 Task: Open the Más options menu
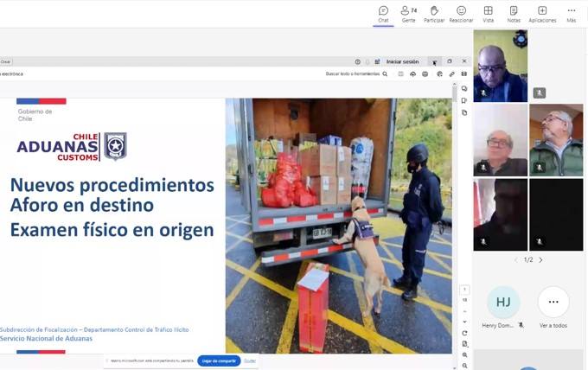(x=571, y=14)
